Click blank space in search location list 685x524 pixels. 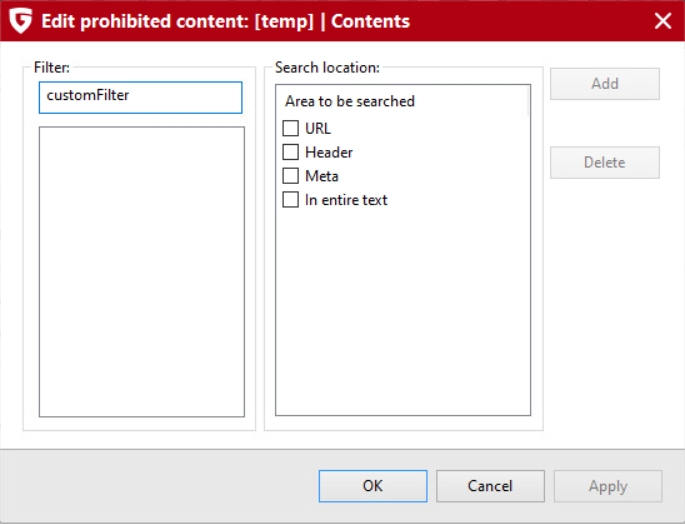(403, 310)
